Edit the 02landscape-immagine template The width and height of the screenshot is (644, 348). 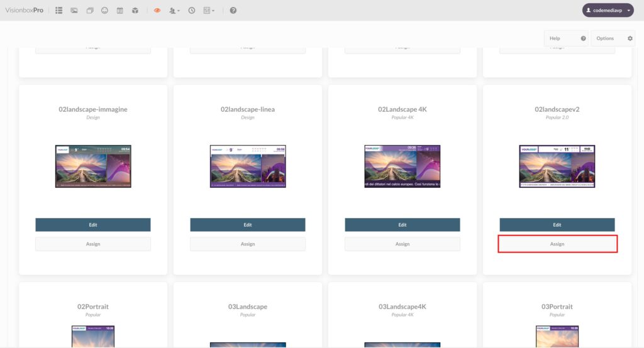[93, 224]
